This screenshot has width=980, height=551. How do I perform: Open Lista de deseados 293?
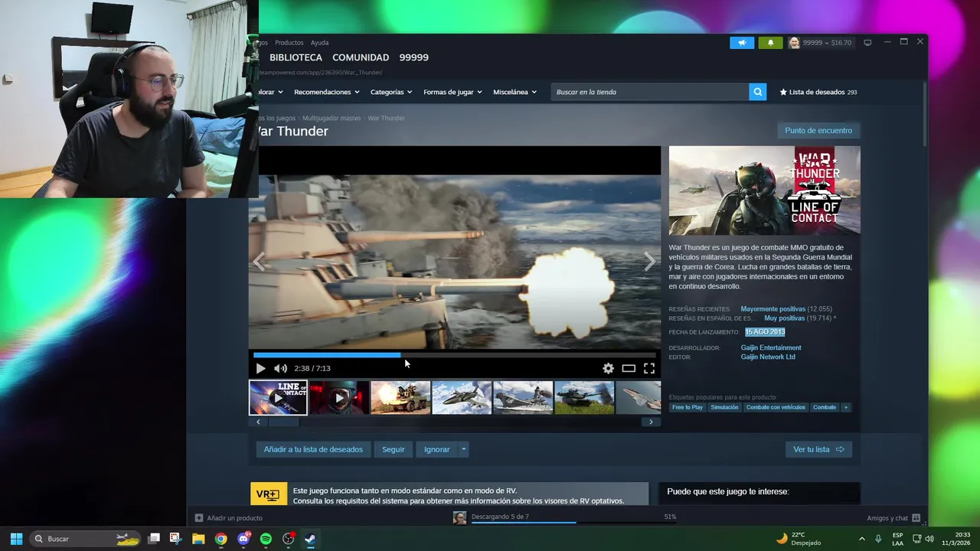coord(818,92)
